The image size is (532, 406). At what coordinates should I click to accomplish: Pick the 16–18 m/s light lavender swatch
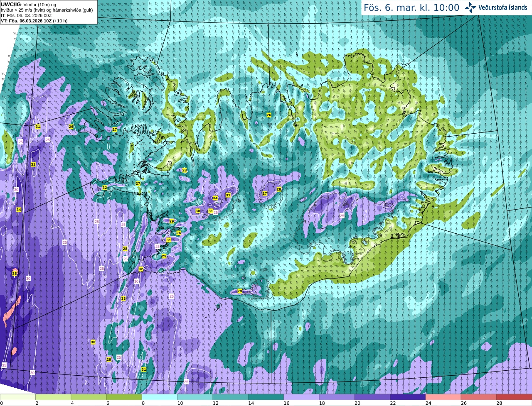pos(301,397)
